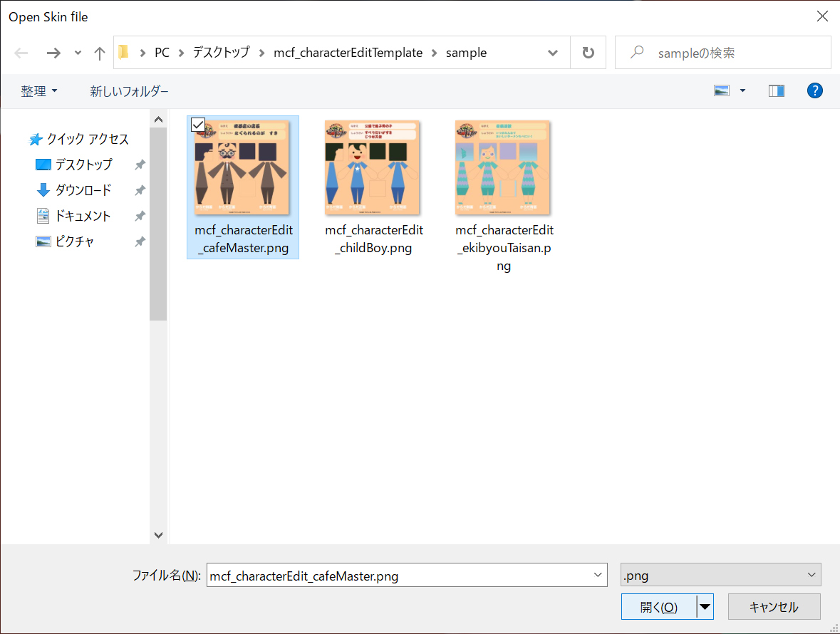Select sample in the address breadcrumb
This screenshot has height=634, width=840.
[x=466, y=53]
